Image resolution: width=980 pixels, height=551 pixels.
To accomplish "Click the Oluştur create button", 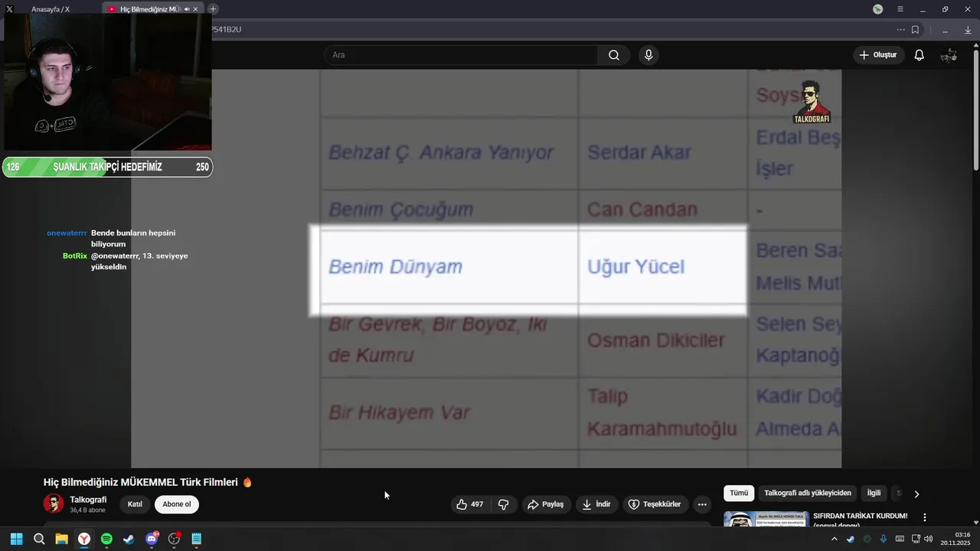I will [x=878, y=55].
